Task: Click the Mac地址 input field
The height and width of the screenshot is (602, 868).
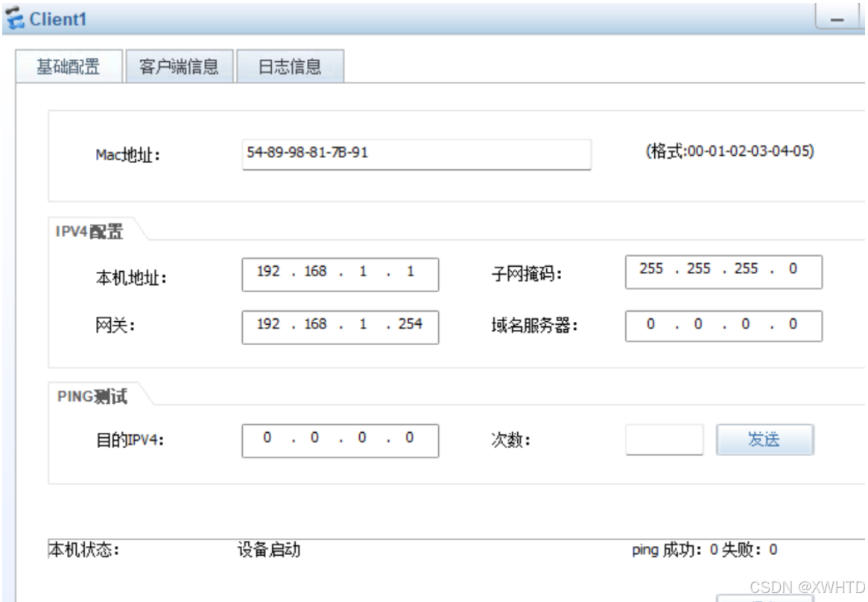Action: pos(416,153)
